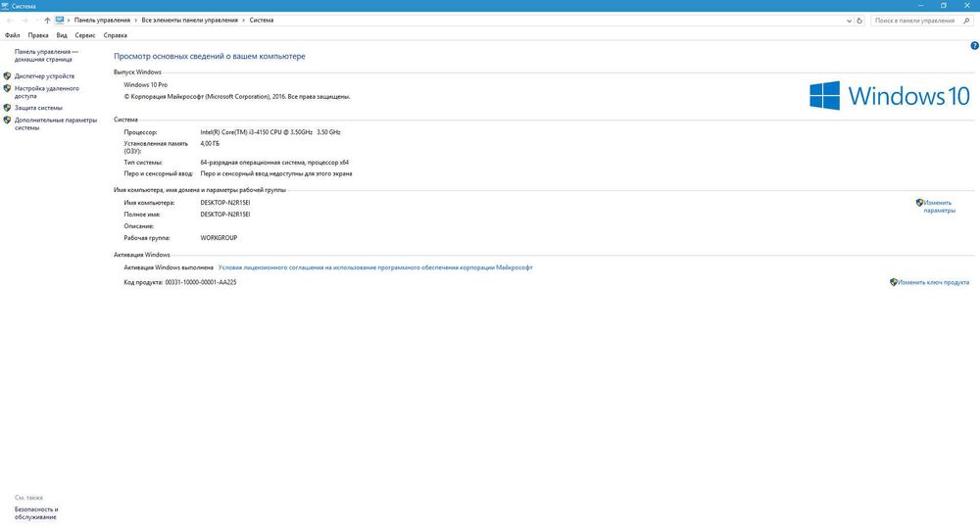Open help via blue question mark
The width and height of the screenshot is (980, 531).
coord(974,46)
